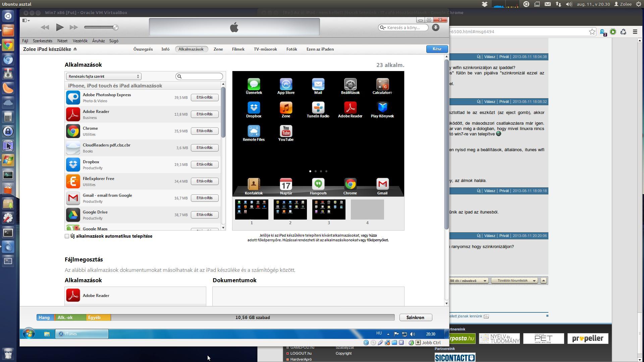Click Calculator+ icon on iPad screen
Viewport: 644px width, 362px height.
coord(382,84)
